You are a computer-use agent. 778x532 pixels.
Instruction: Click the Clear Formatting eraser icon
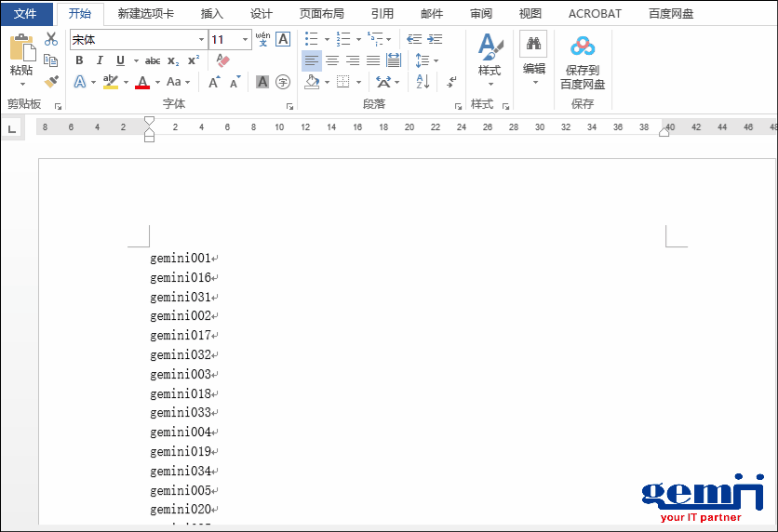pos(222,60)
